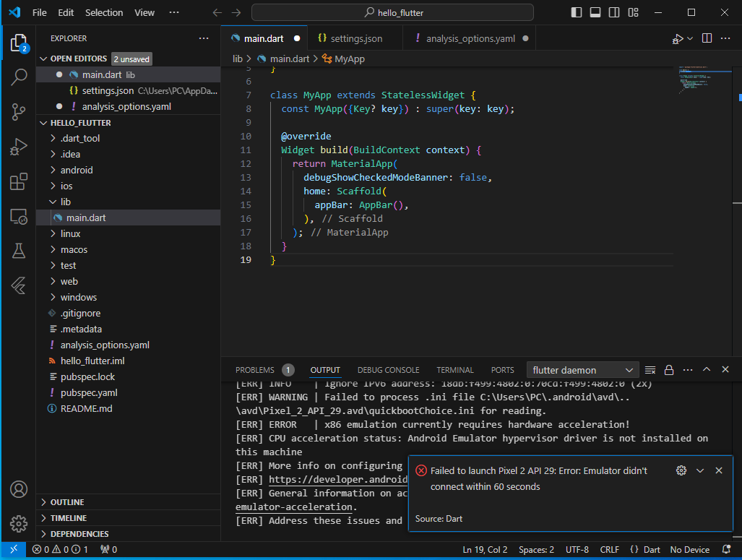
Task: Click the code minimap preview
Action: pos(705,80)
